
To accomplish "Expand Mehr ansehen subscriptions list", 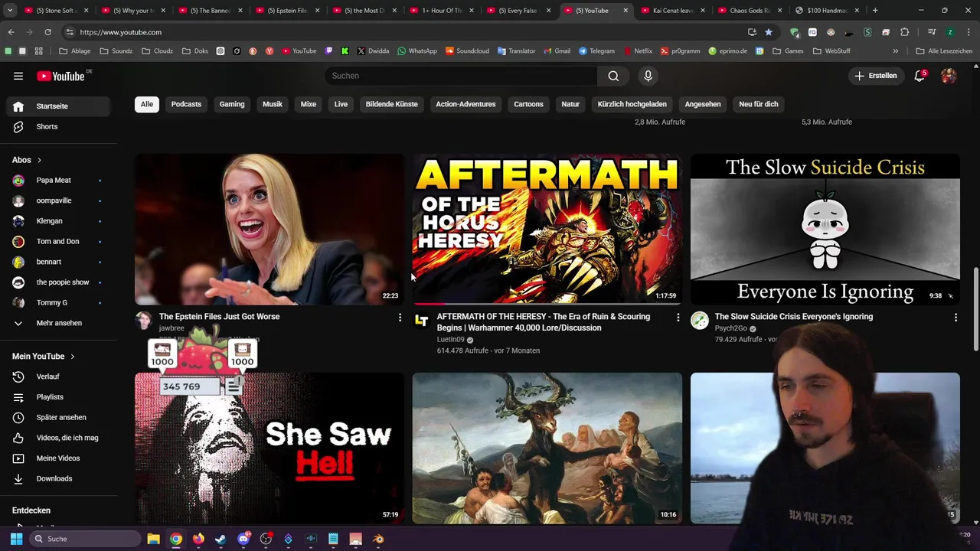I will coord(58,323).
